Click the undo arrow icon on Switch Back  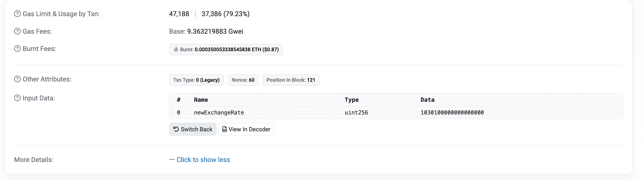click(x=176, y=129)
